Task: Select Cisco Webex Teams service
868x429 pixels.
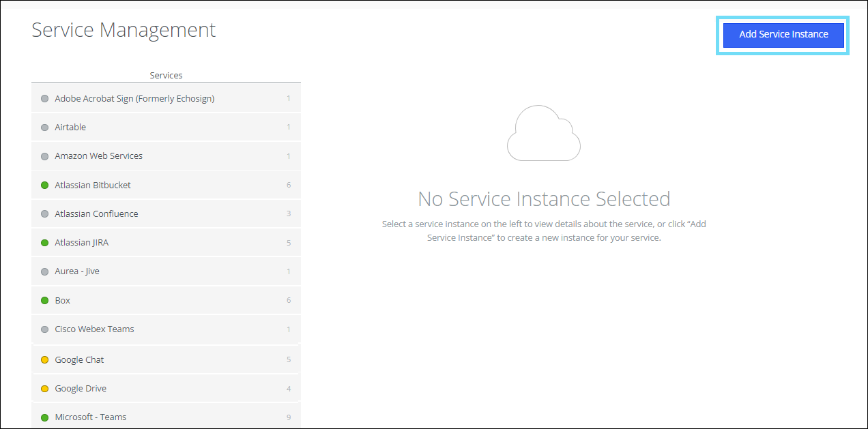Action: [94, 329]
